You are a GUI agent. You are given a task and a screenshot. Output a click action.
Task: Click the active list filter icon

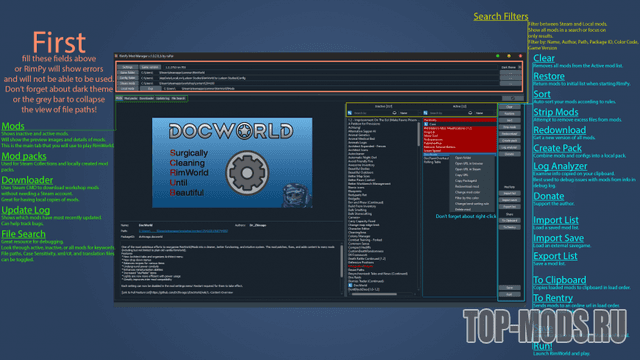coord(425,113)
